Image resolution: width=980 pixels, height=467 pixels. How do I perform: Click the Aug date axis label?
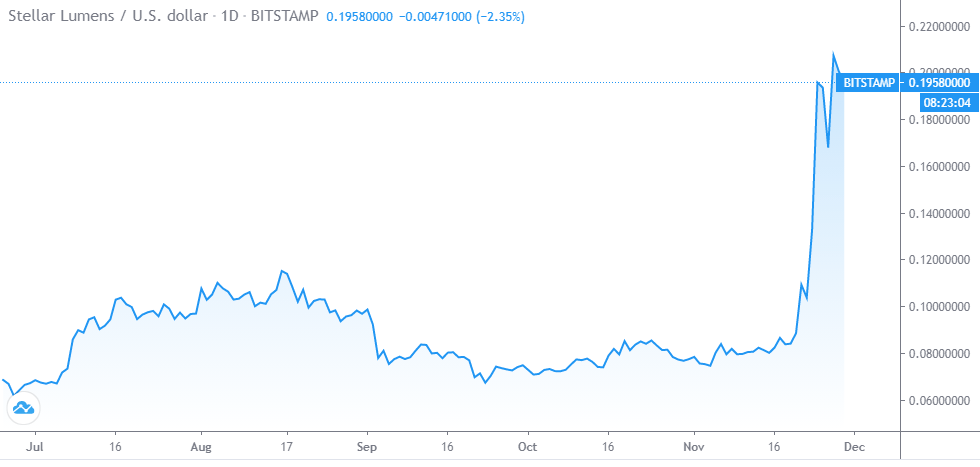pyautogui.click(x=201, y=448)
